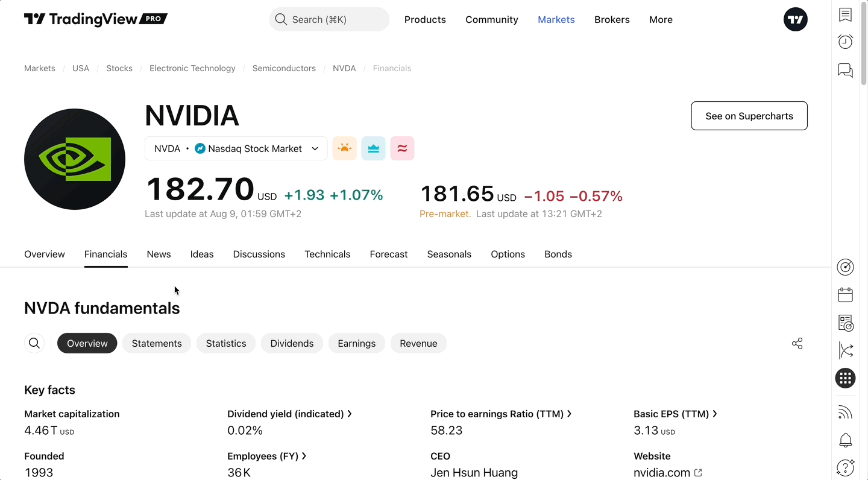Go to Electronic Technology breadcrumb link
The width and height of the screenshot is (868, 480).
(192, 68)
